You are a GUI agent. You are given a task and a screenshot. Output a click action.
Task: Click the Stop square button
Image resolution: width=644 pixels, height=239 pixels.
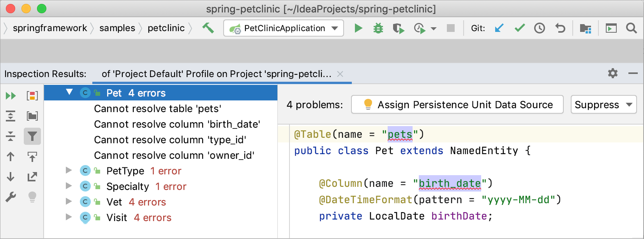[451, 28]
